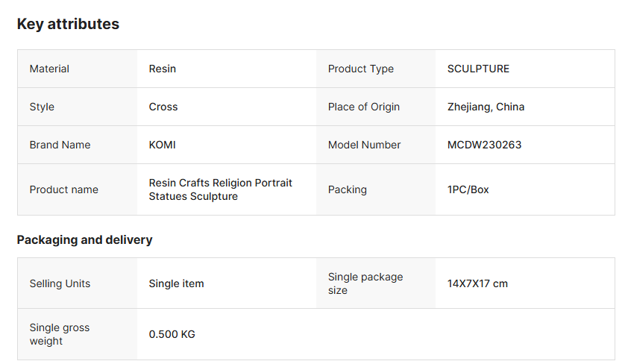Click the SCULPTURE value text

(x=478, y=69)
